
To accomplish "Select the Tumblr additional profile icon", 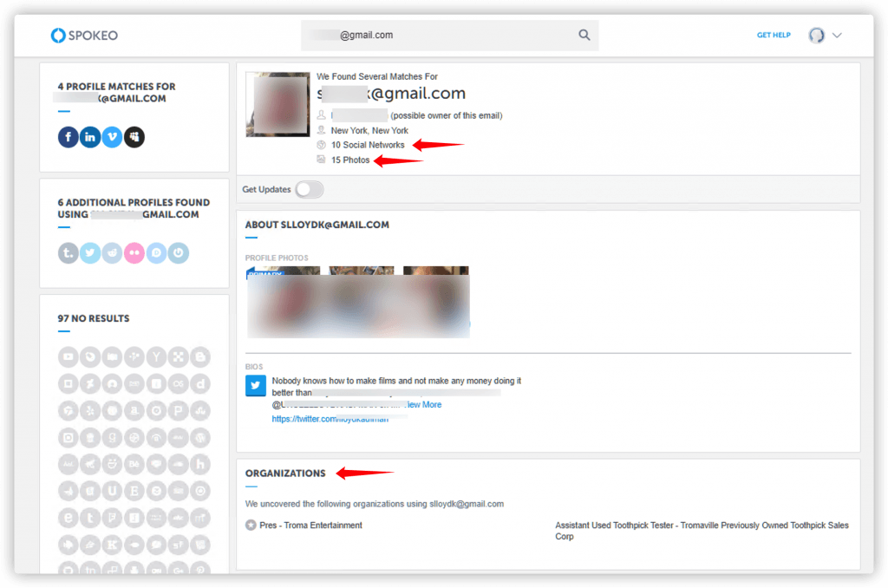I will pos(68,252).
